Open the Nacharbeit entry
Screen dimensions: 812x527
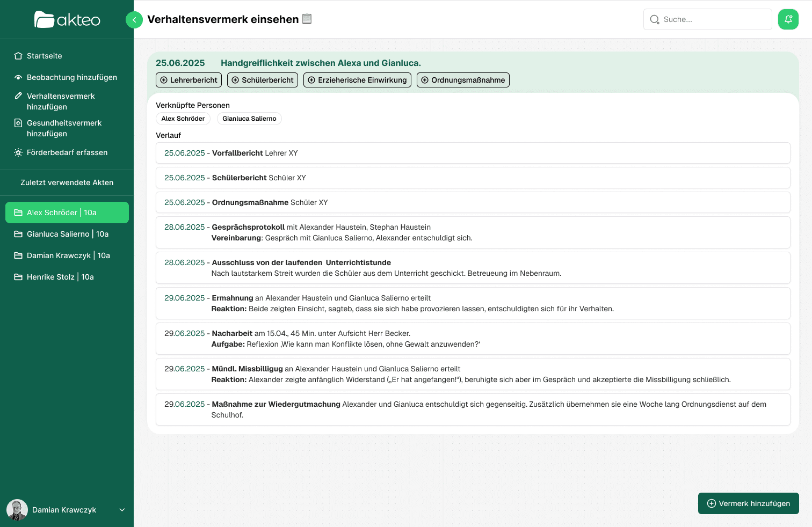(473, 339)
